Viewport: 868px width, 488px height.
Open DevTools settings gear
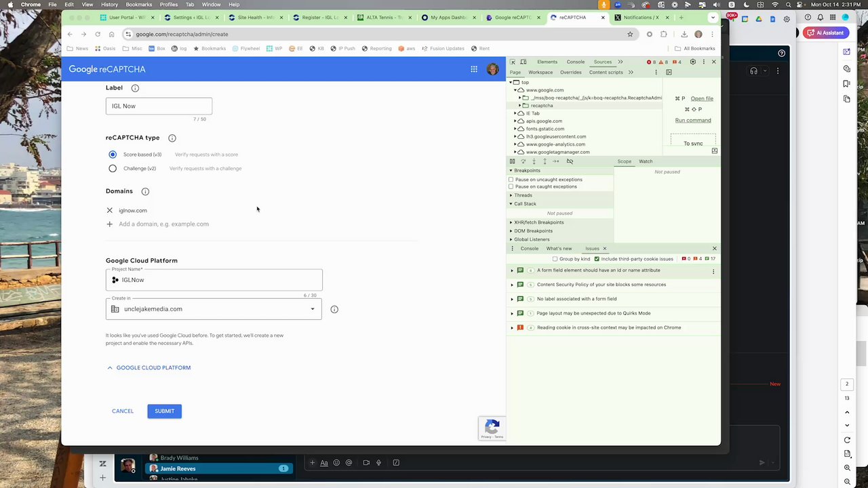coord(692,62)
